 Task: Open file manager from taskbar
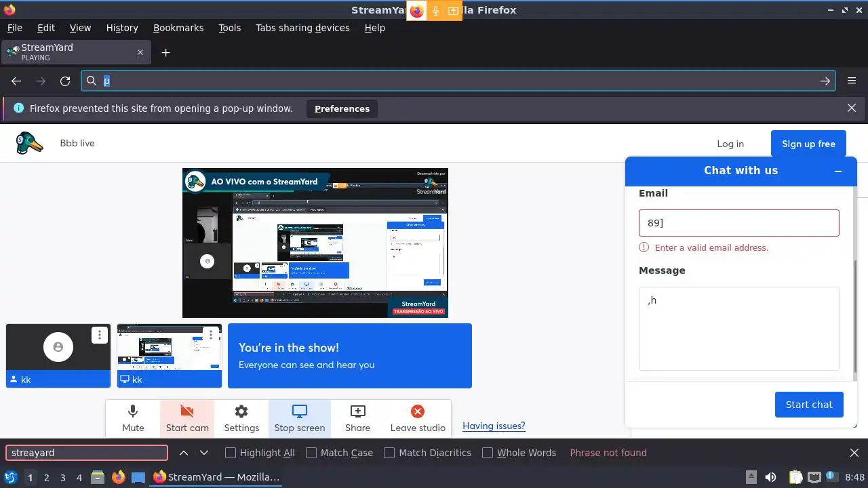98,477
